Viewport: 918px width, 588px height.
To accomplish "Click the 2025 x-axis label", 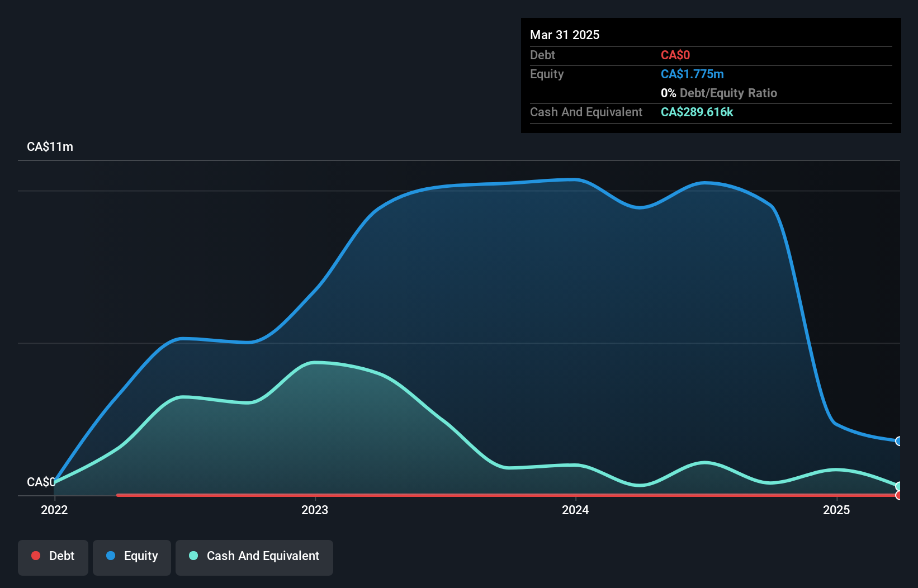I will (836, 510).
